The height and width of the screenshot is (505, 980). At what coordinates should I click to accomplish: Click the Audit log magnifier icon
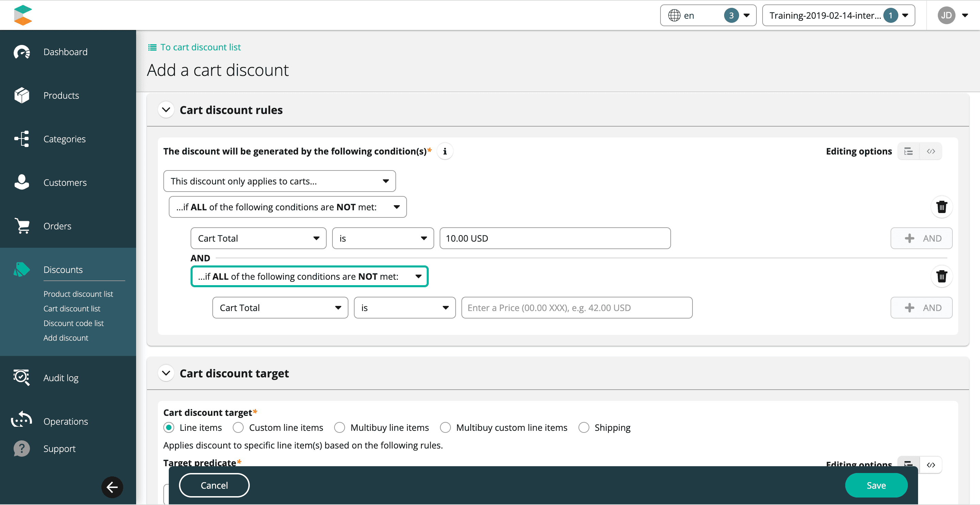click(x=22, y=377)
